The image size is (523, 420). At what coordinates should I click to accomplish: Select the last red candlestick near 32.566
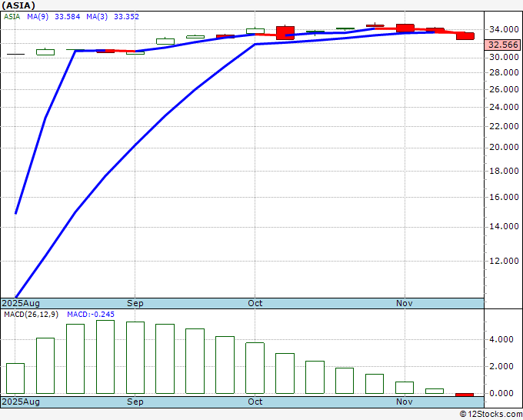point(465,36)
